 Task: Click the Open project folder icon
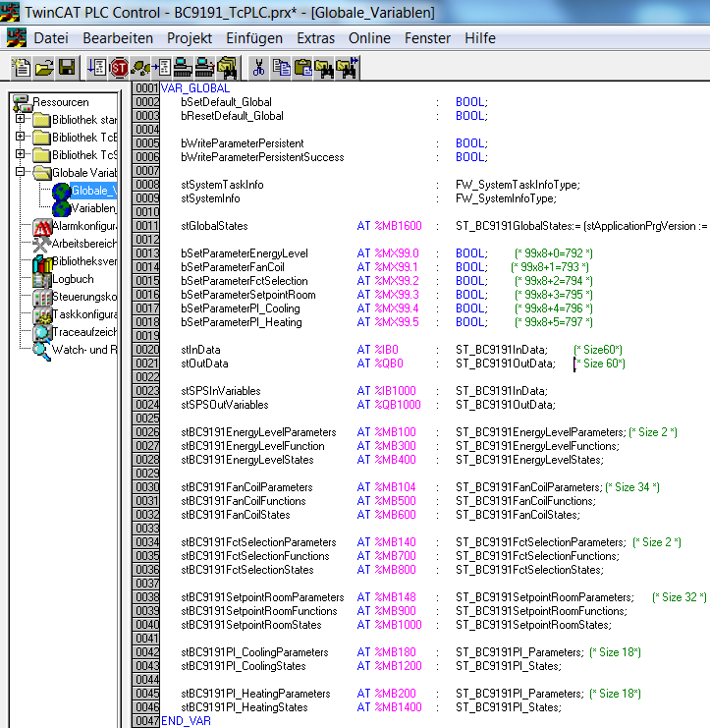44,68
